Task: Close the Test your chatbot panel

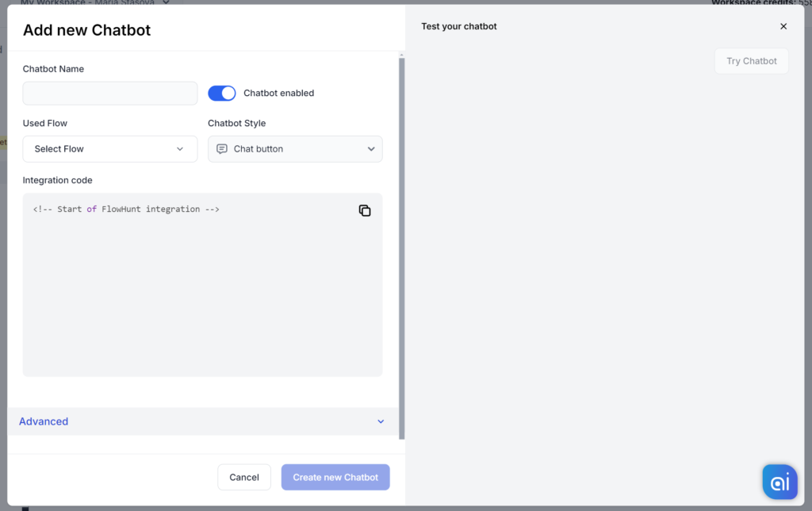Action: point(783,25)
